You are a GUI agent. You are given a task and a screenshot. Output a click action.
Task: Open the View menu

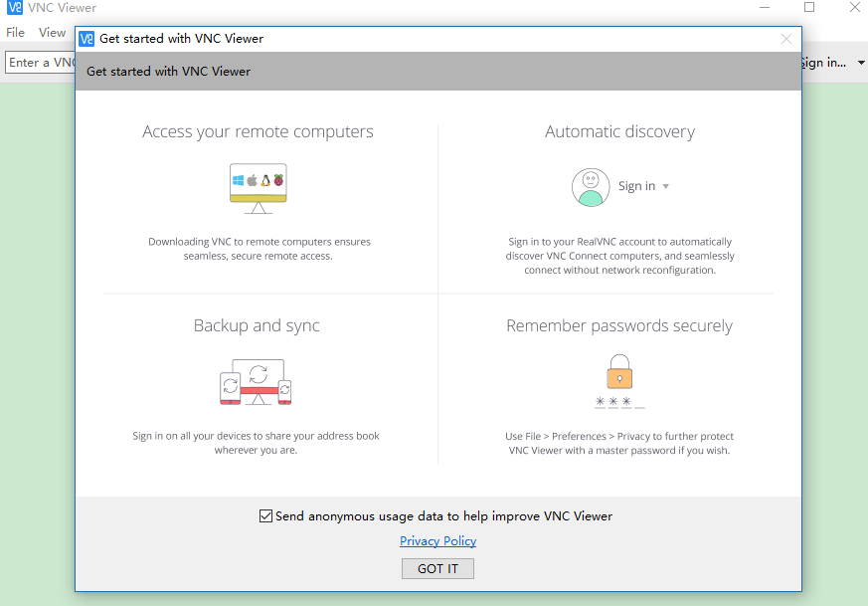[52, 33]
